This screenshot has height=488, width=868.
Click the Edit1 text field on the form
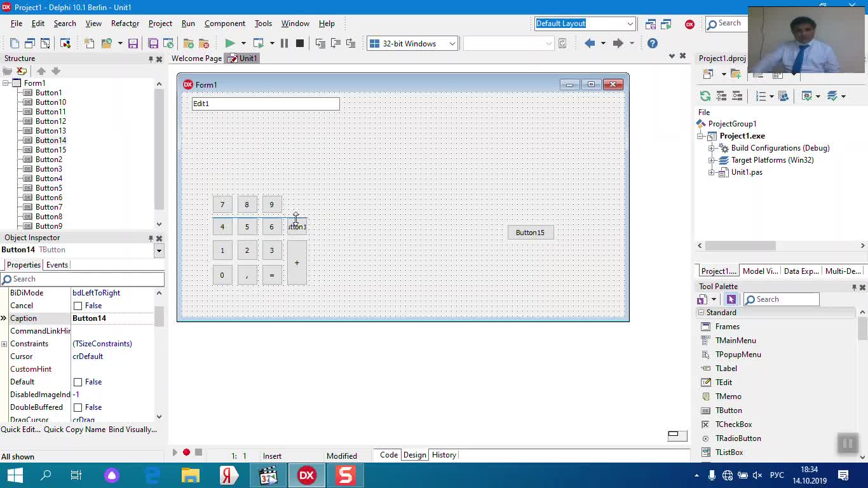(x=266, y=104)
